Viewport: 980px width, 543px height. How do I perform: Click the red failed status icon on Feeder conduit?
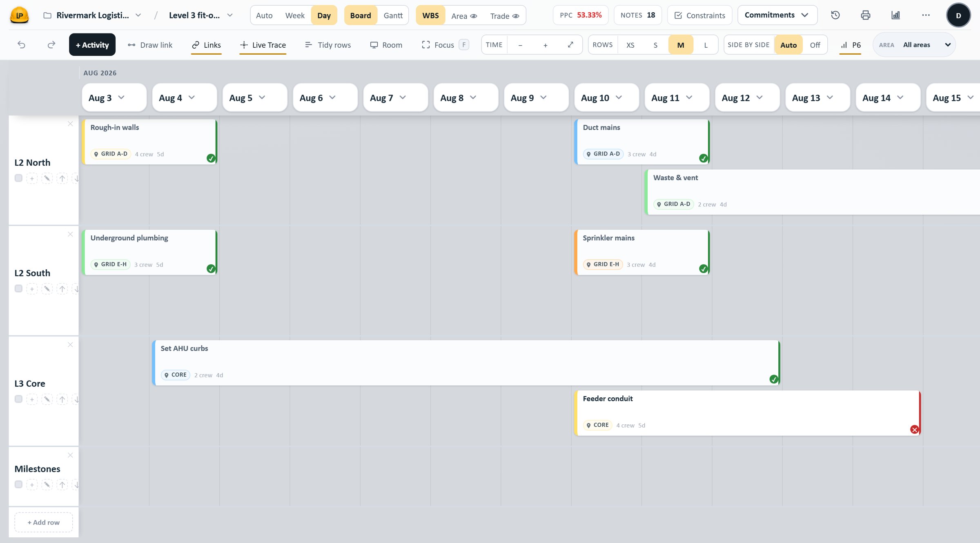click(x=914, y=429)
